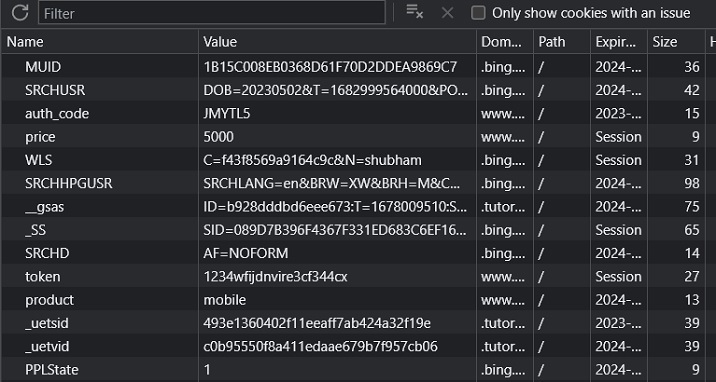The width and height of the screenshot is (716, 382).
Task: Select the PPLState cookie row
Action: coord(358,369)
